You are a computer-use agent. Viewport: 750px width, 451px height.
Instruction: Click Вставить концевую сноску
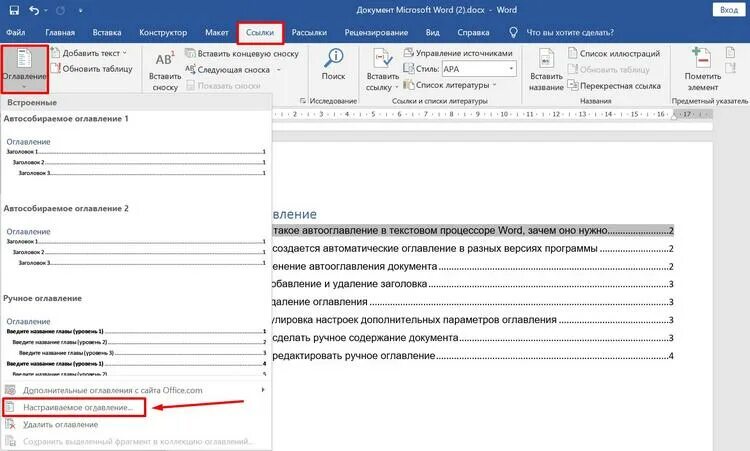[x=243, y=54]
